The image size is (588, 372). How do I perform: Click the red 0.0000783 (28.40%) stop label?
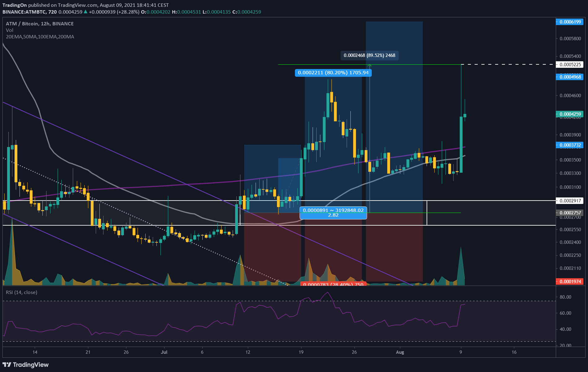tap(333, 284)
